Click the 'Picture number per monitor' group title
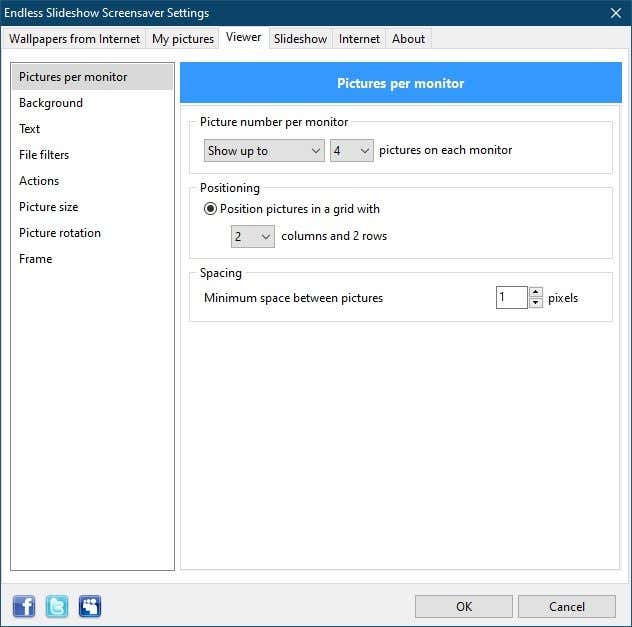Screen dimensions: 632x627 click(x=274, y=122)
